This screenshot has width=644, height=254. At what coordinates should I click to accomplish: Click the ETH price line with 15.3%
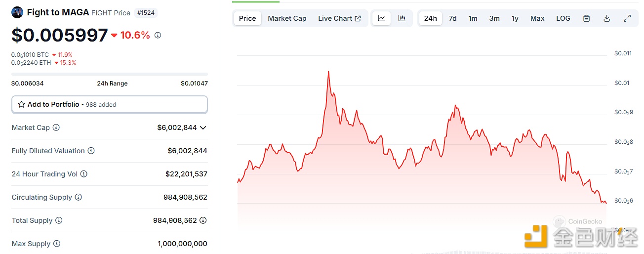coord(44,63)
